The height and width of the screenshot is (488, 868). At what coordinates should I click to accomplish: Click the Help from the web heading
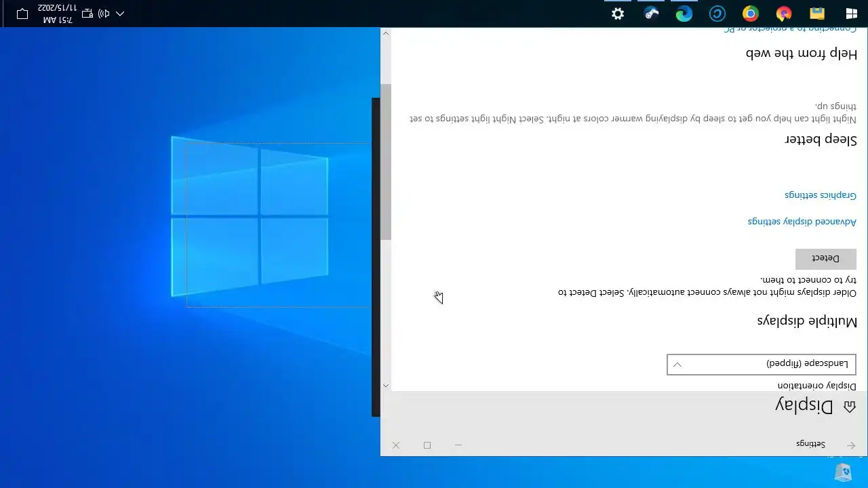pos(802,54)
